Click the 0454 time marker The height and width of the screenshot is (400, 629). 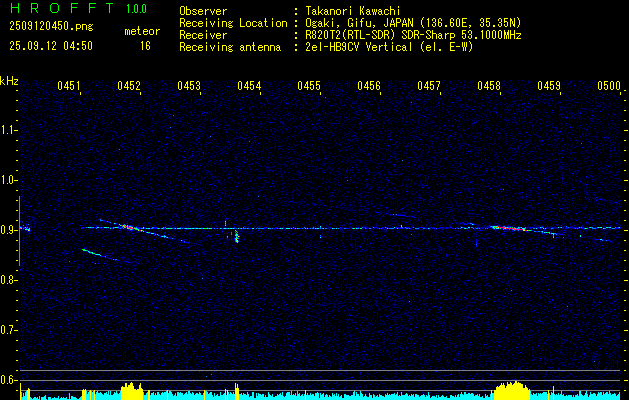249,85
